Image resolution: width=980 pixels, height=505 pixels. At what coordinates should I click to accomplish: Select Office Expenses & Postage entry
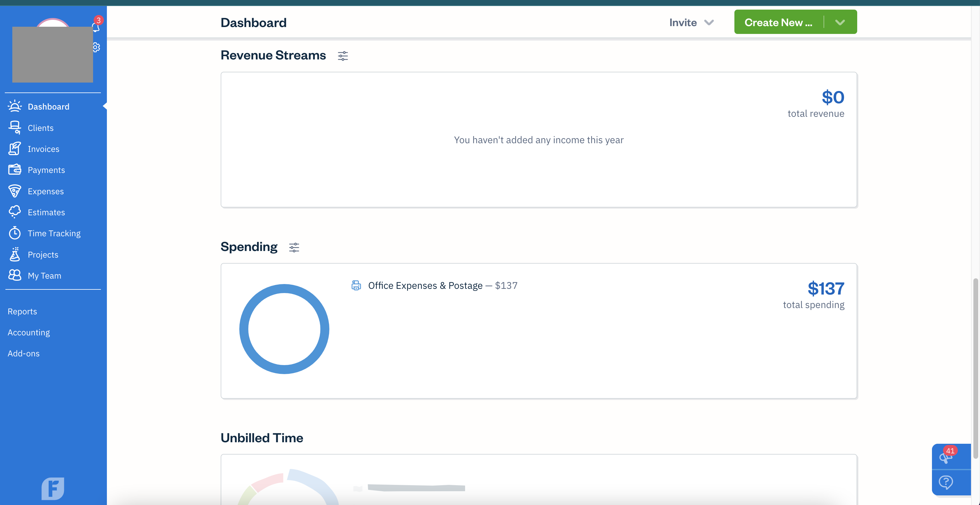pos(425,286)
